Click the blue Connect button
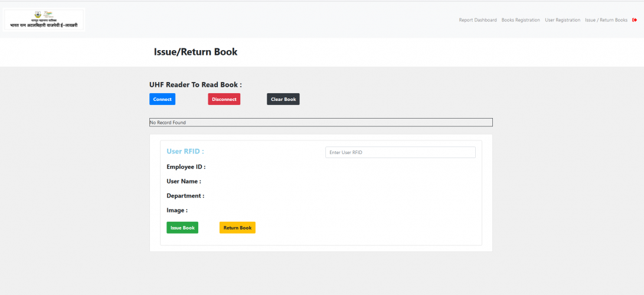Screen dimensions: 644x295 (162, 99)
